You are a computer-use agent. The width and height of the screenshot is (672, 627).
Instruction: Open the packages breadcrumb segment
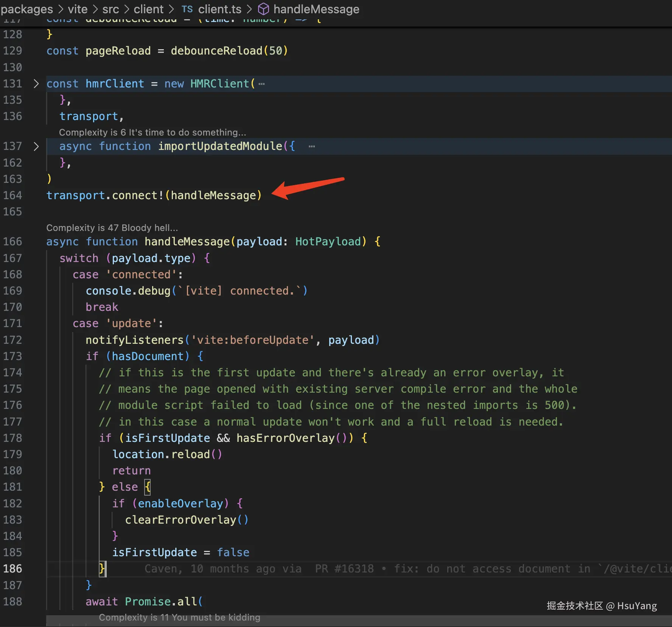[x=27, y=9]
